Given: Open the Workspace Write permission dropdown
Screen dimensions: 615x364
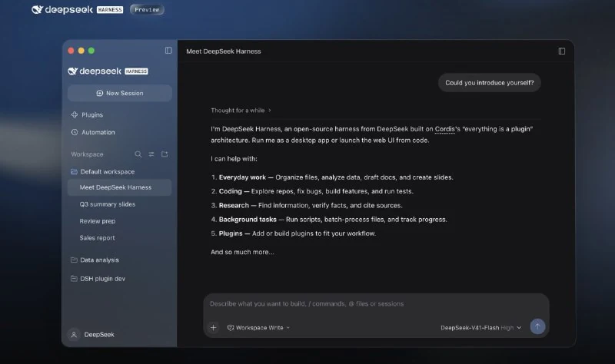Looking at the screenshot, I should (258, 328).
